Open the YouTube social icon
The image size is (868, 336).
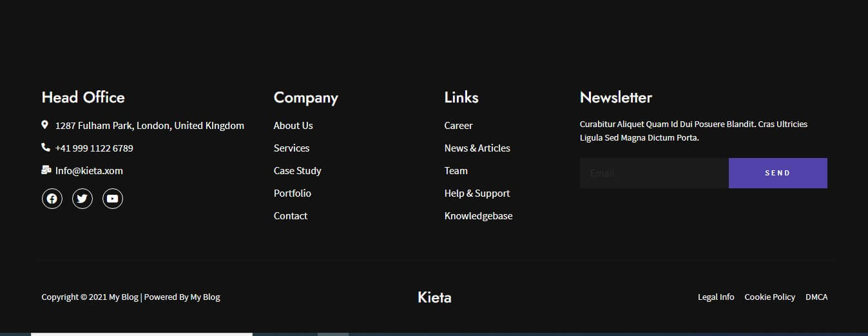pos(113,199)
